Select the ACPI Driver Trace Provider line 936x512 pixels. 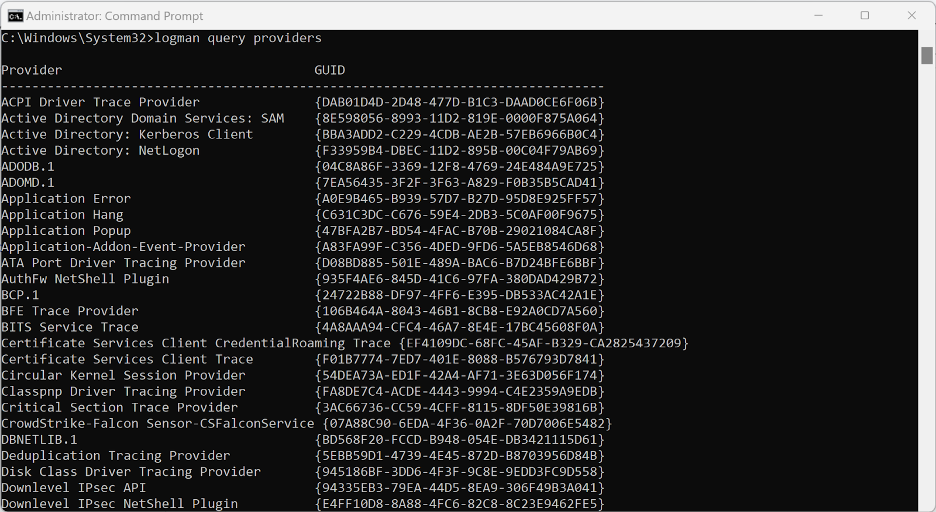pos(100,102)
